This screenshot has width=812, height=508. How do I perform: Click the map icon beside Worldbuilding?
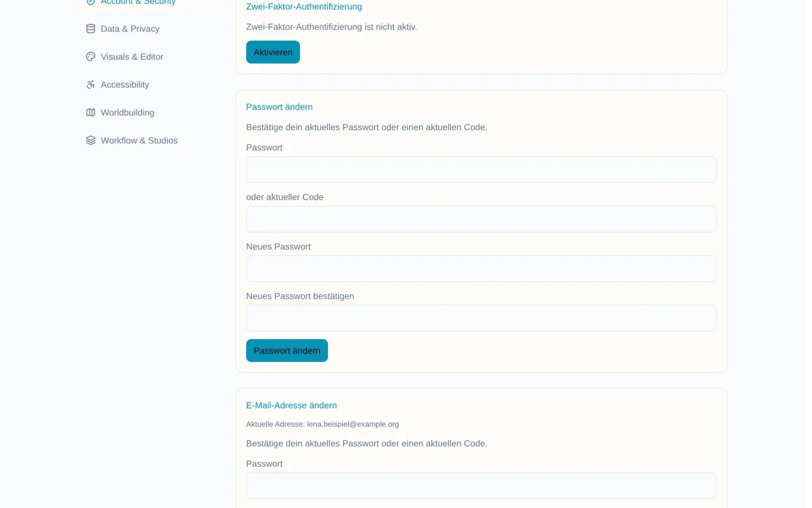[x=90, y=113]
